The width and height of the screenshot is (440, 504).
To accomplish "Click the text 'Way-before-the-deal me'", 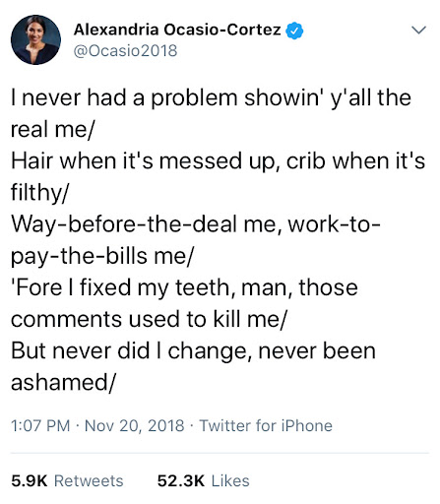I will click(x=145, y=224).
